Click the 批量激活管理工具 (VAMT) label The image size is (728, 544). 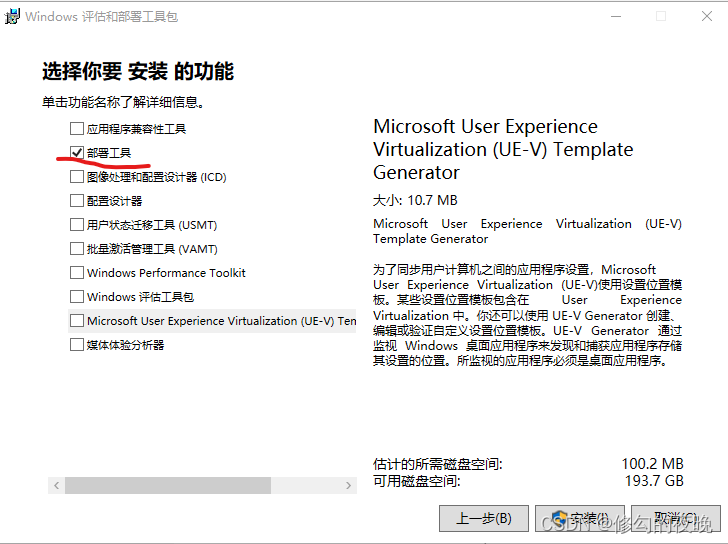tap(152, 249)
